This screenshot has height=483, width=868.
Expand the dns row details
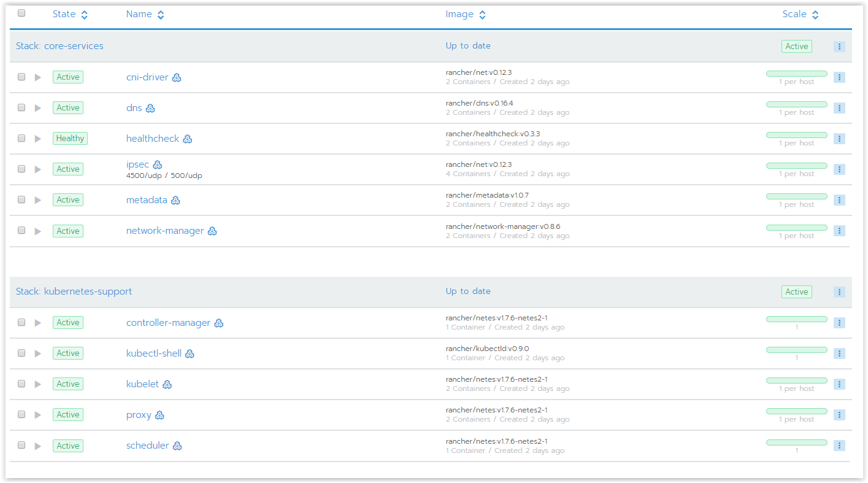coord(38,108)
